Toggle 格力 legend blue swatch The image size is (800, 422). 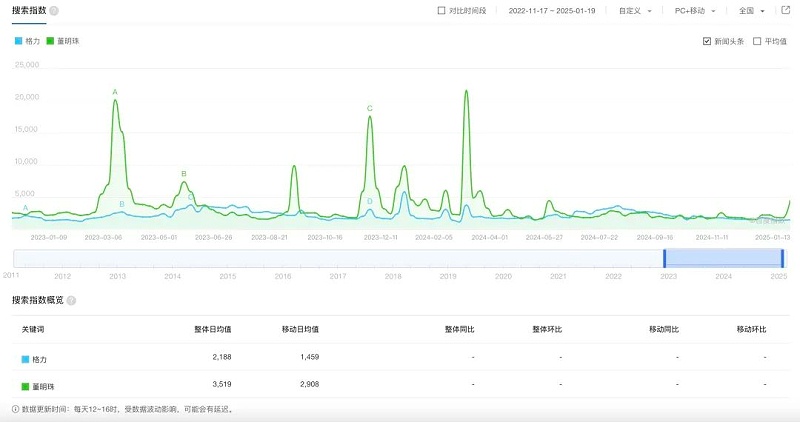pyautogui.click(x=18, y=41)
